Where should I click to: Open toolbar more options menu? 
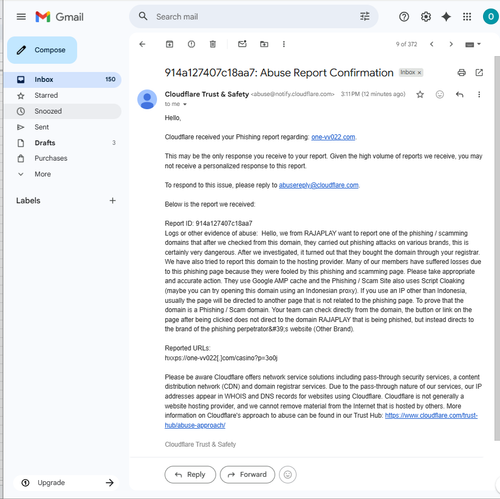pos(284,44)
